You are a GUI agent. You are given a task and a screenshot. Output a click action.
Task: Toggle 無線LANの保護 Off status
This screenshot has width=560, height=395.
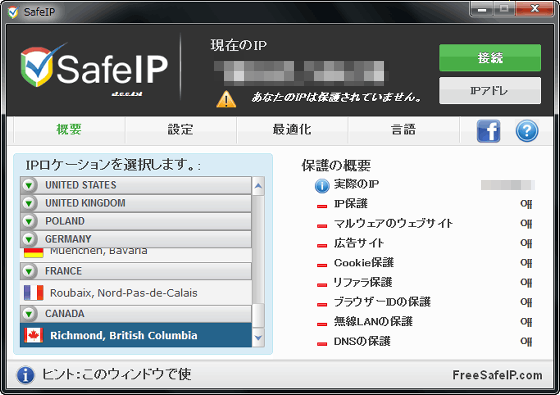(x=526, y=322)
